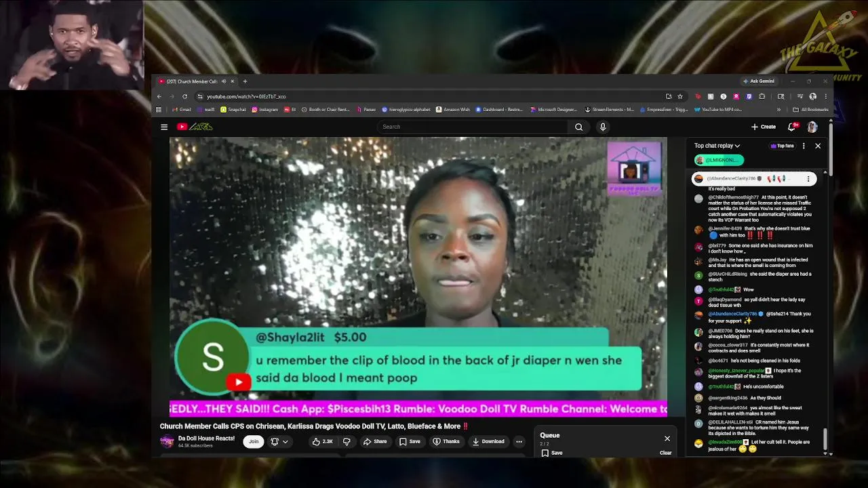This screenshot has width=868, height=488.
Task: Open notification bell subscription dropdown
Action: click(x=279, y=442)
